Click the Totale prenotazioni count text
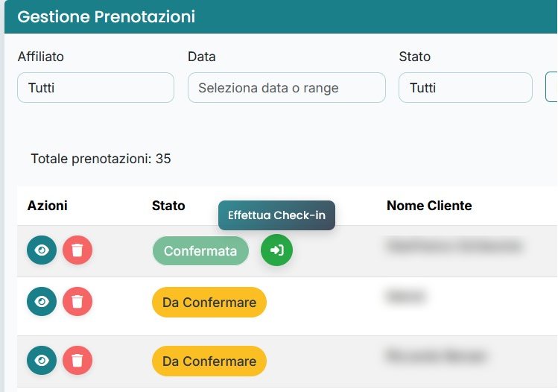The image size is (558, 392). pyautogui.click(x=101, y=159)
